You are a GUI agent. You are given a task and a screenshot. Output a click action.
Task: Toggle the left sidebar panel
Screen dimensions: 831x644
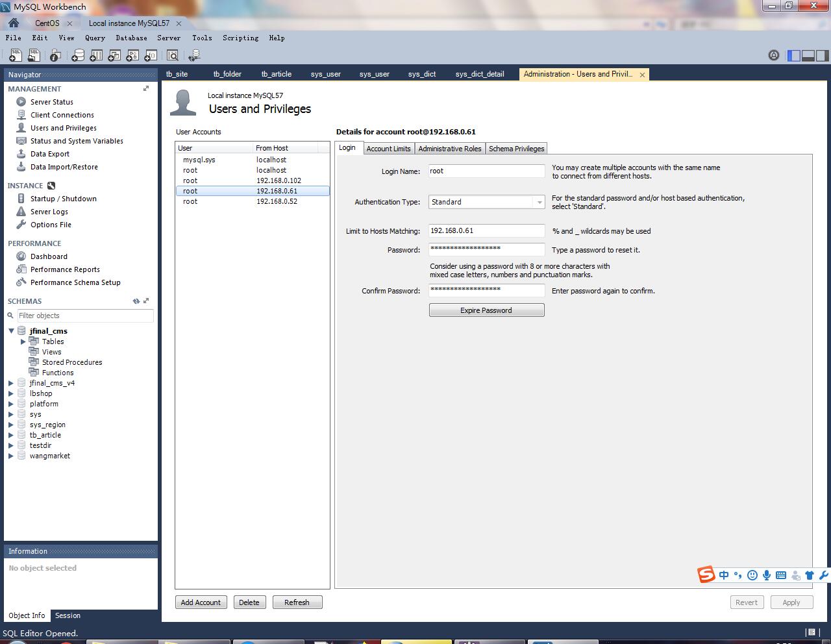point(794,55)
